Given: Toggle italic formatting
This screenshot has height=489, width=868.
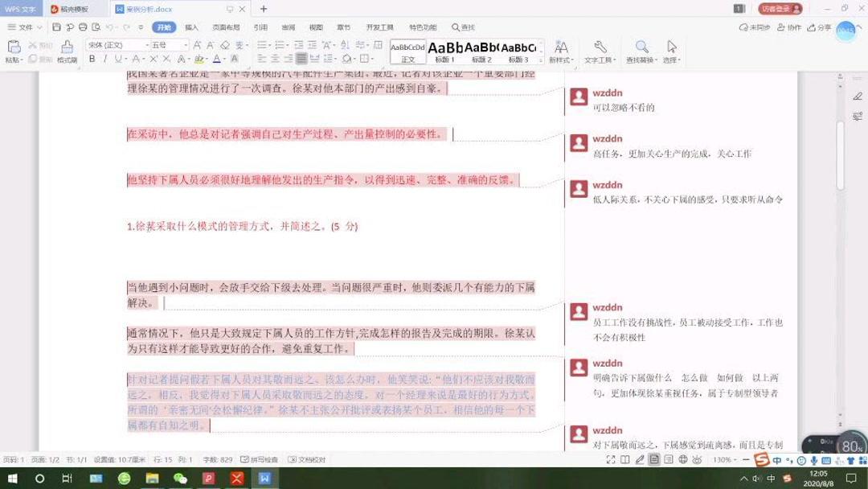Looking at the screenshot, I should pos(104,58).
